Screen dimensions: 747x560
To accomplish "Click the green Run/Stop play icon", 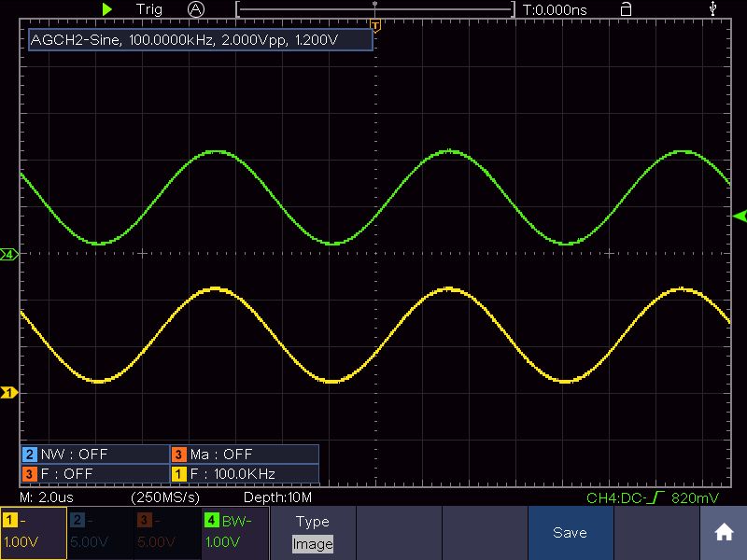I will (x=108, y=9).
